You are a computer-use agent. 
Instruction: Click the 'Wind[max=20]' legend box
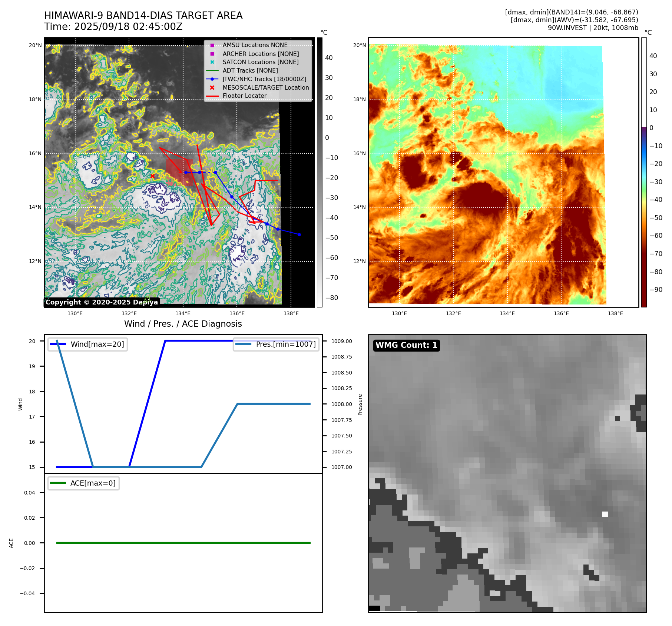click(x=87, y=344)
